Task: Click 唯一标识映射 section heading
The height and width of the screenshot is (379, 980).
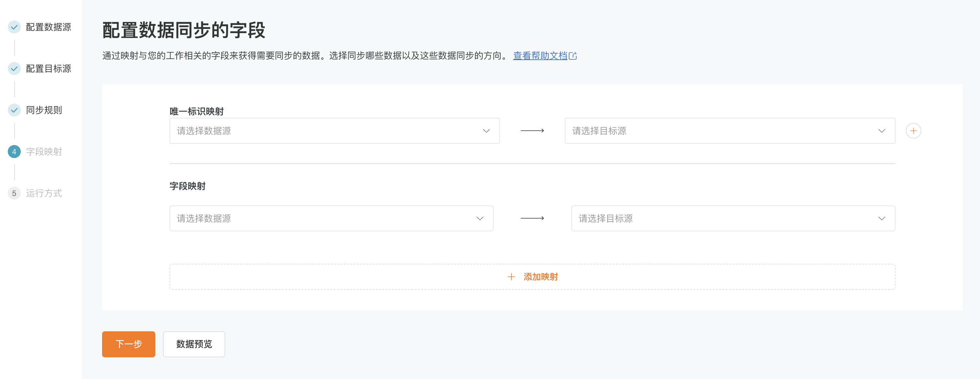Action: (197, 111)
